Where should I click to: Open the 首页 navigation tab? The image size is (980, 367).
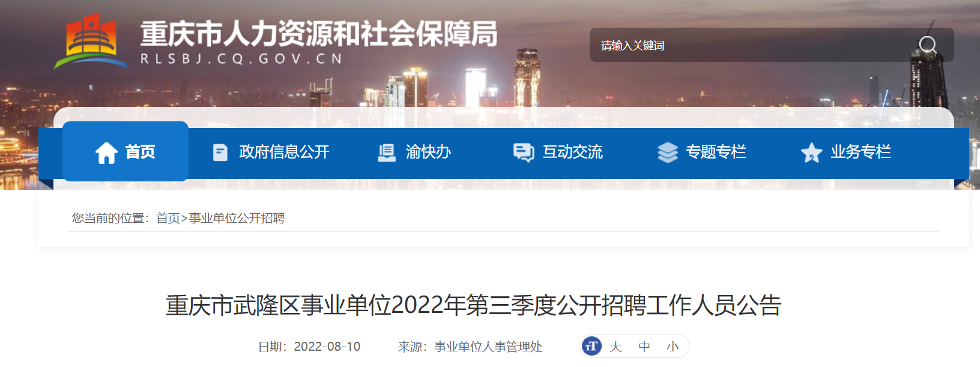tap(126, 151)
